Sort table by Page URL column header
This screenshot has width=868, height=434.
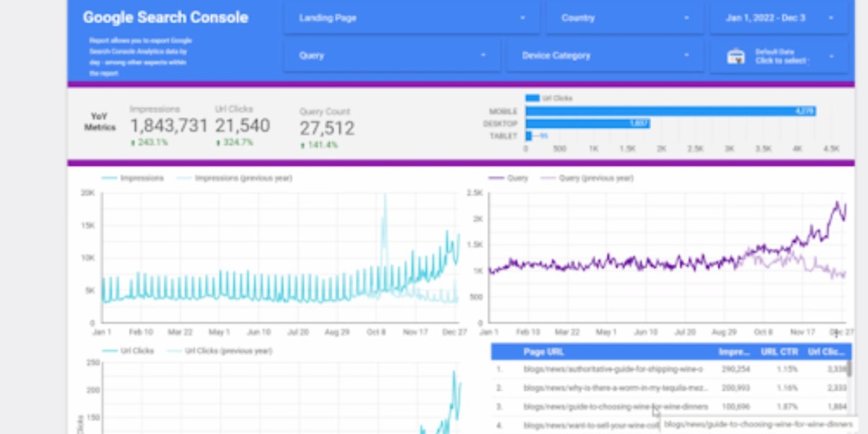click(x=543, y=352)
